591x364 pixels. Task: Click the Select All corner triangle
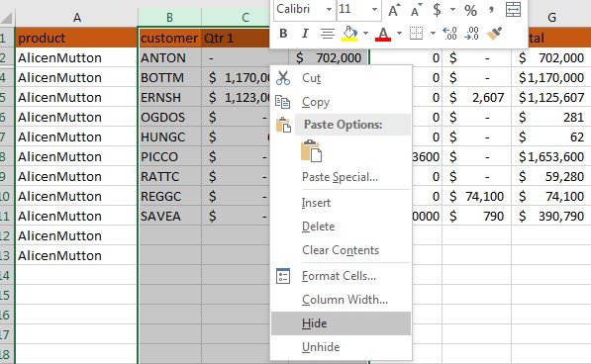click(7, 18)
